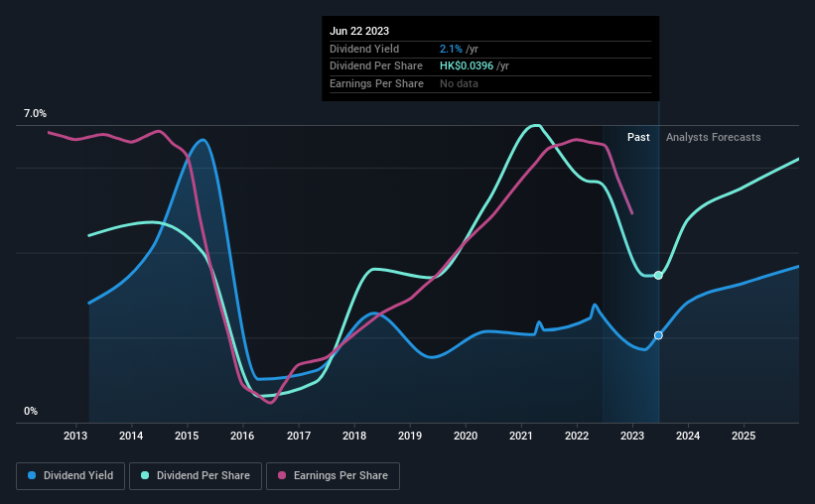Click the 2016 x-axis label
The height and width of the screenshot is (504, 815).
(x=242, y=436)
